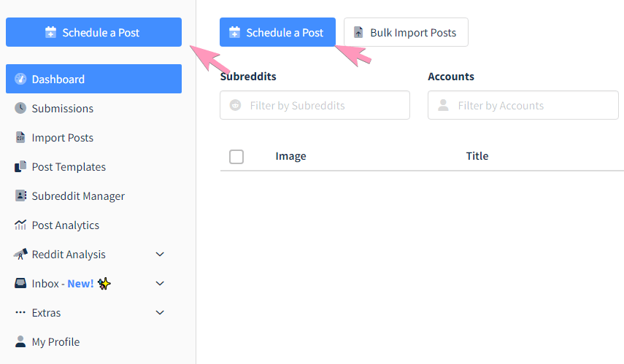Viewport: 624px width, 364px height.
Task: Click the Dashboard gauge icon in sidebar
Action: [x=20, y=79]
